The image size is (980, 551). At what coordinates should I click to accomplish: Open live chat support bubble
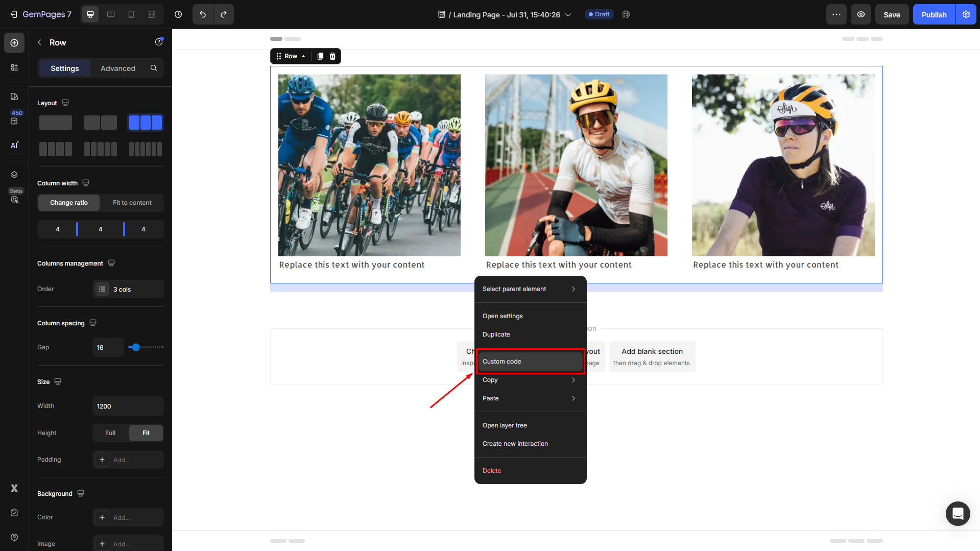pyautogui.click(x=958, y=513)
